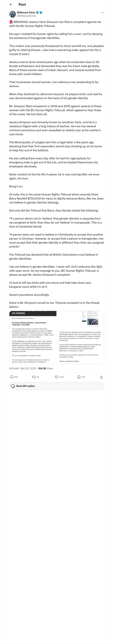Click the 281 replies count
Image resolution: width=113 pixels, height=644 pixels.
tap(16, 377)
